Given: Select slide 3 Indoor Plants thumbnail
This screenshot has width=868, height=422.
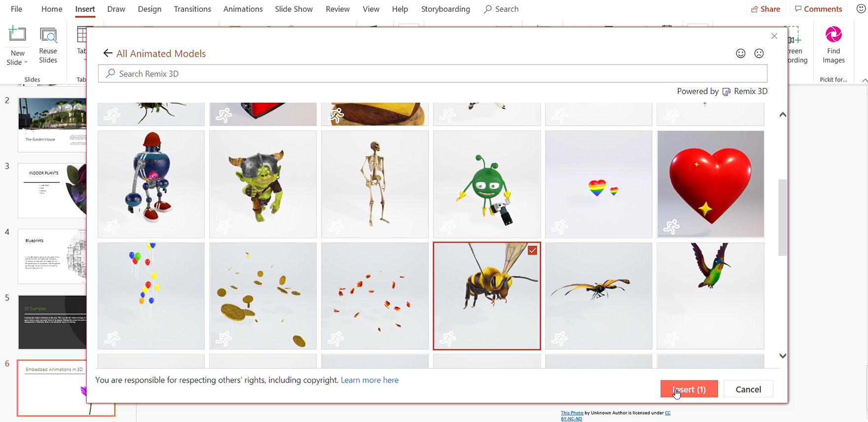Looking at the screenshot, I should point(52,190).
